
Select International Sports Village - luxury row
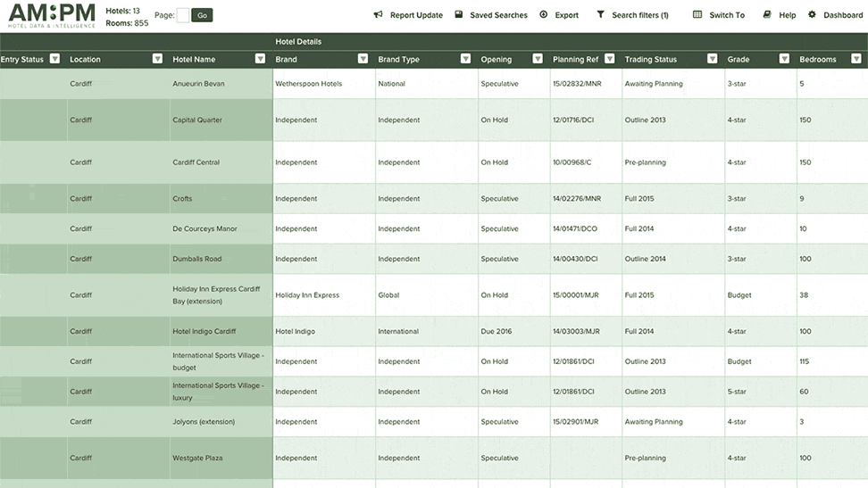[x=218, y=391]
